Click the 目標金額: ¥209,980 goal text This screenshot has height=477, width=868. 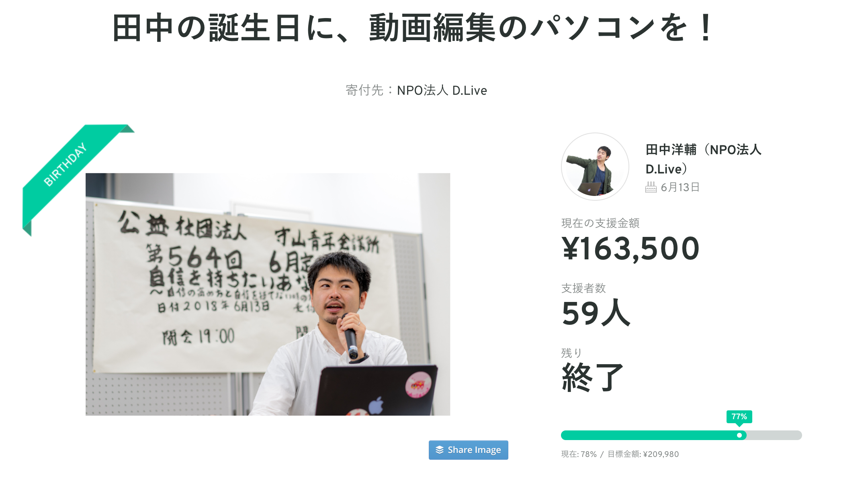click(x=643, y=454)
